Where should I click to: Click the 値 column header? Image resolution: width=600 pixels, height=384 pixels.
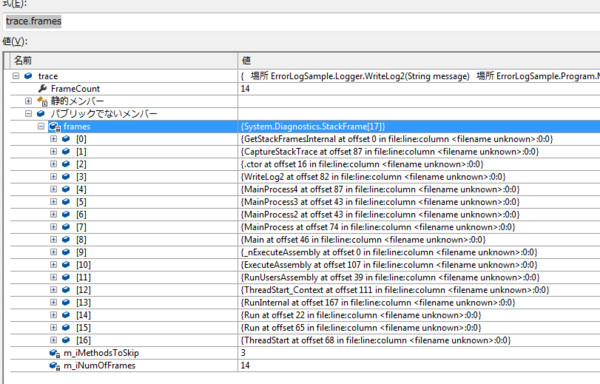(x=419, y=60)
